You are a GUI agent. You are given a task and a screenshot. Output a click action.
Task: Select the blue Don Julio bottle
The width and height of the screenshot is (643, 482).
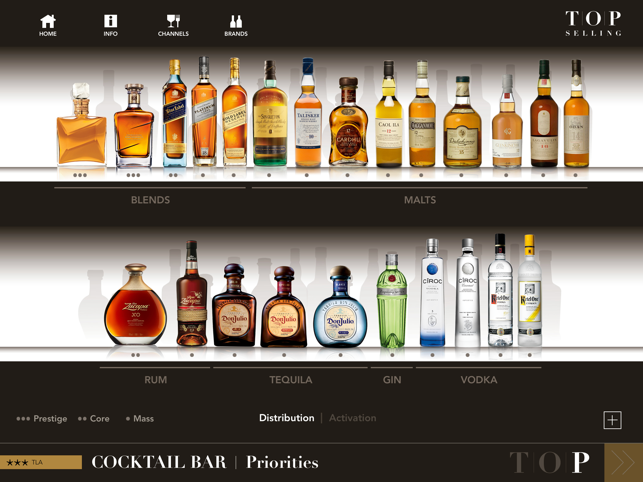(340, 306)
